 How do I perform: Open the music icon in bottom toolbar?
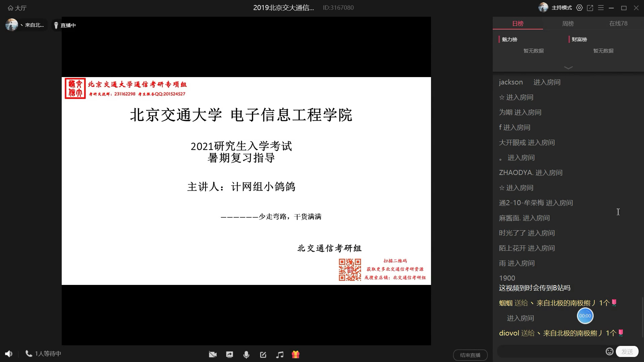[280, 354]
